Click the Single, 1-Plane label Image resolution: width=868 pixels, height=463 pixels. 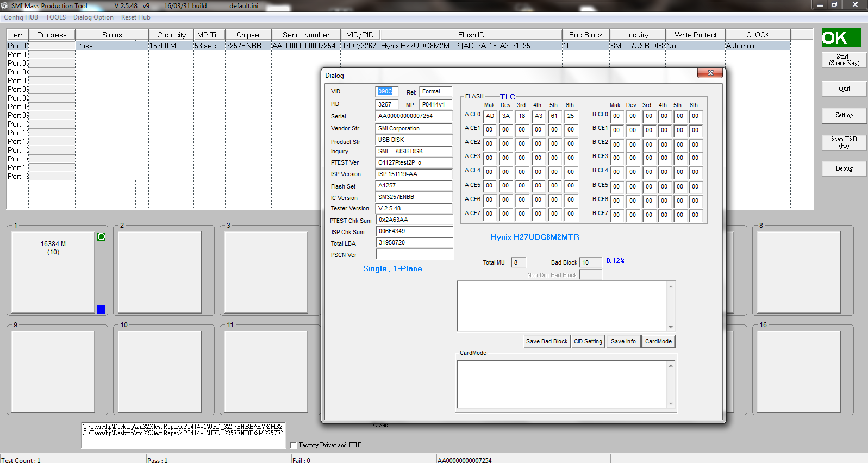click(392, 268)
